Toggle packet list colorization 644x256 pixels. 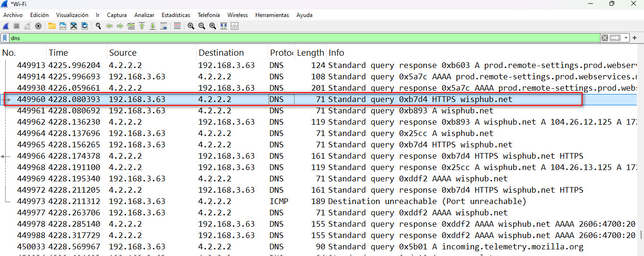177,26
